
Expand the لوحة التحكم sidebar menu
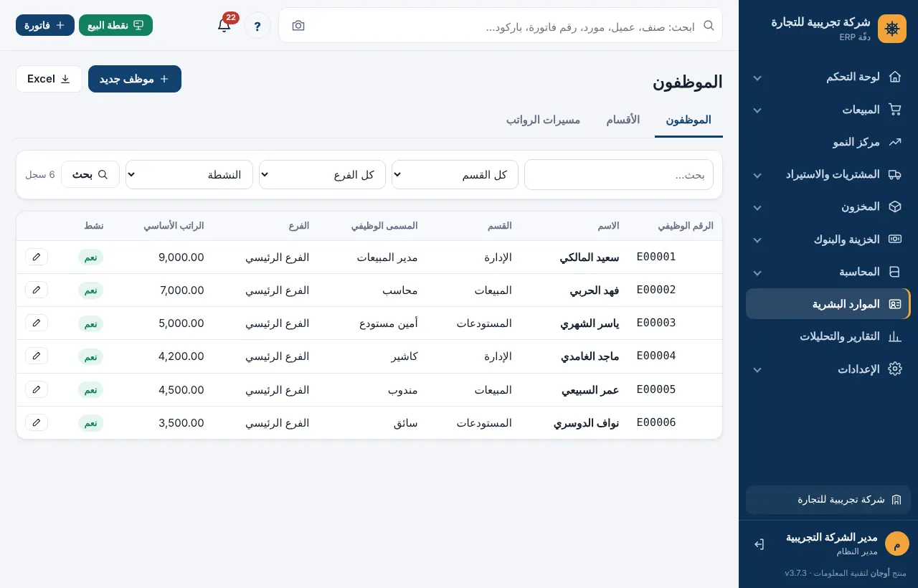click(828, 77)
